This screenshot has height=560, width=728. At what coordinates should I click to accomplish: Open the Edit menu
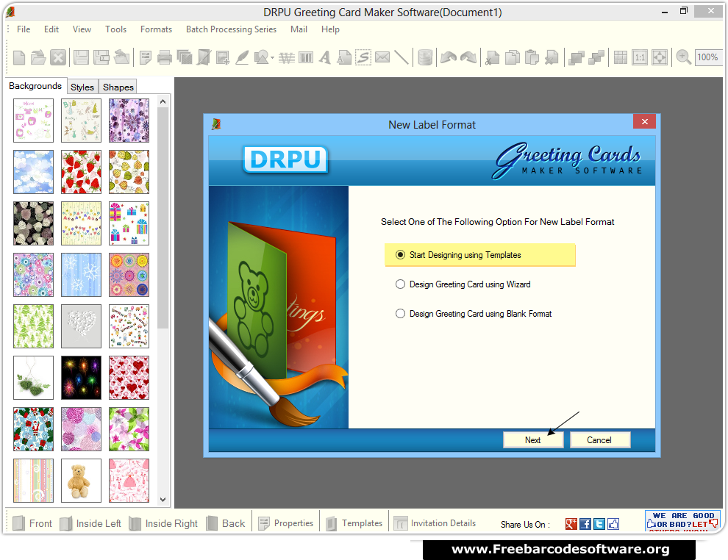coord(51,29)
